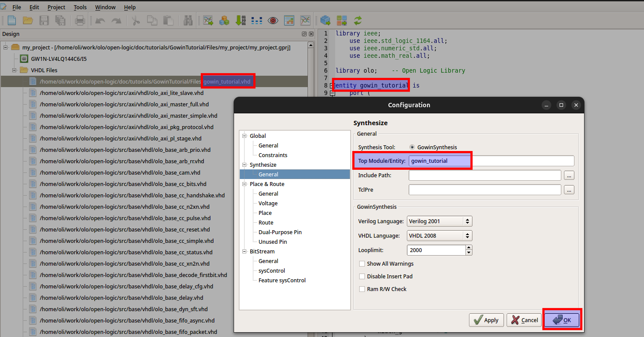Toggle the Ram R/W Check option
The width and height of the screenshot is (644, 337).
point(362,289)
